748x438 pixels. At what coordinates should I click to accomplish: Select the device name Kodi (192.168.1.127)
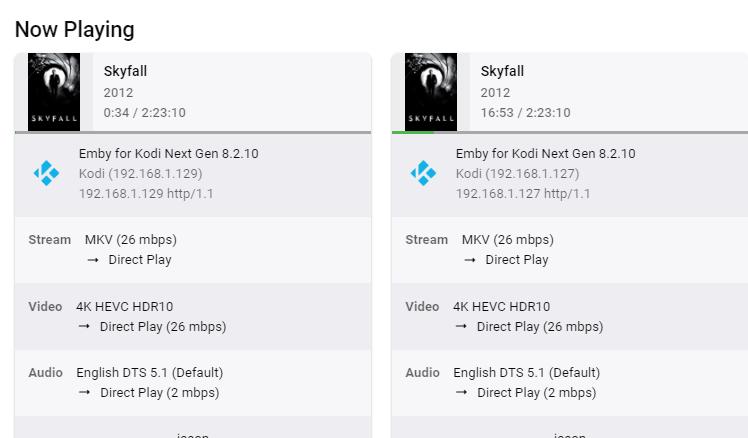[517, 174]
